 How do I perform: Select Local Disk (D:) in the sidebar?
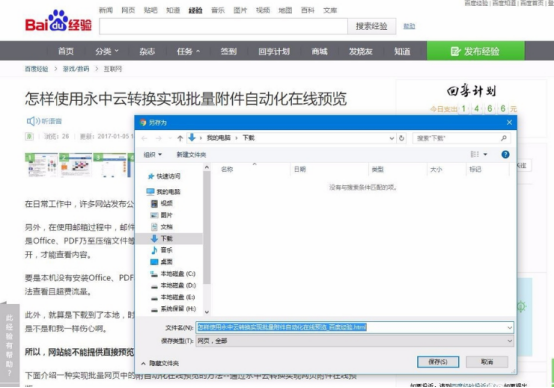coord(173,285)
